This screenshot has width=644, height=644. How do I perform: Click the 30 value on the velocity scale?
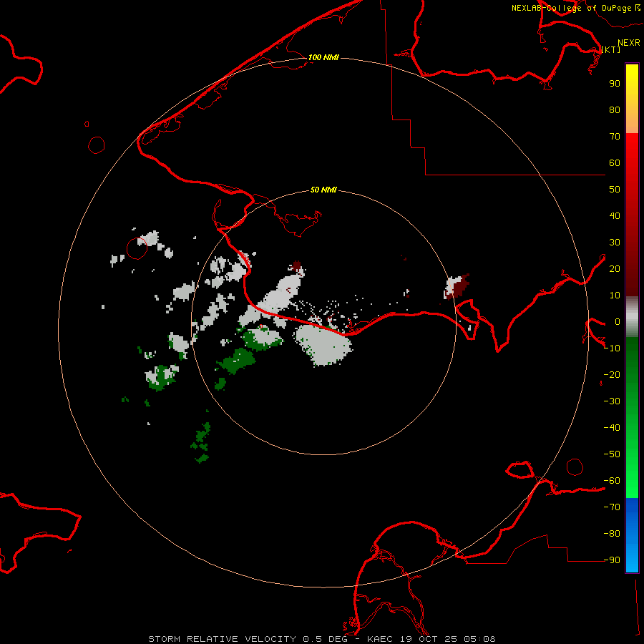coord(615,243)
